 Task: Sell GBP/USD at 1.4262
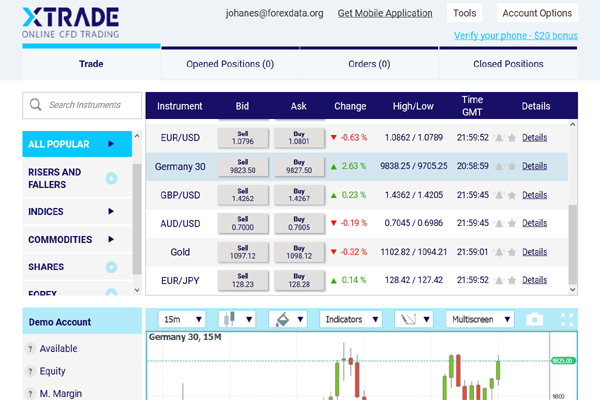(243, 195)
